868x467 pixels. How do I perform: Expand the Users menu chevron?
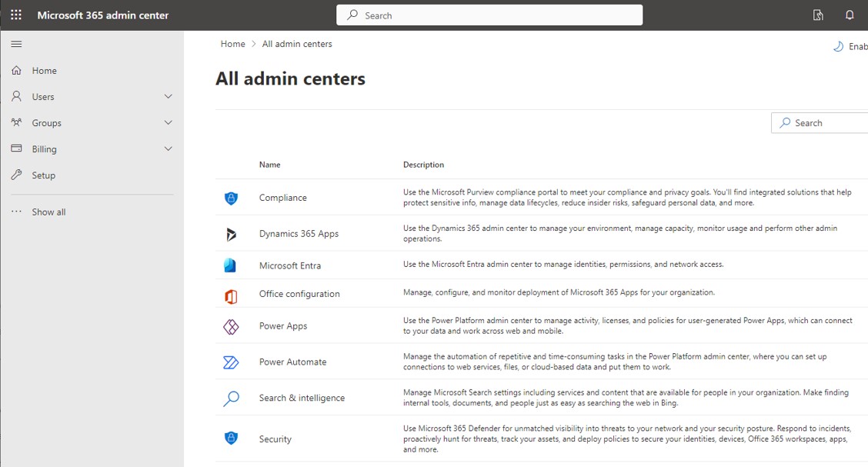point(169,96)
